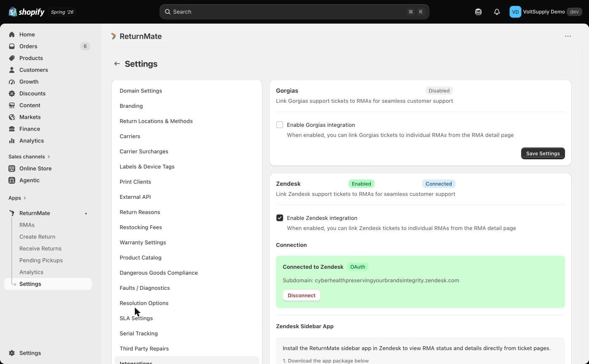
Task: Open Receive Returns page
Action: tap(40, 249)
